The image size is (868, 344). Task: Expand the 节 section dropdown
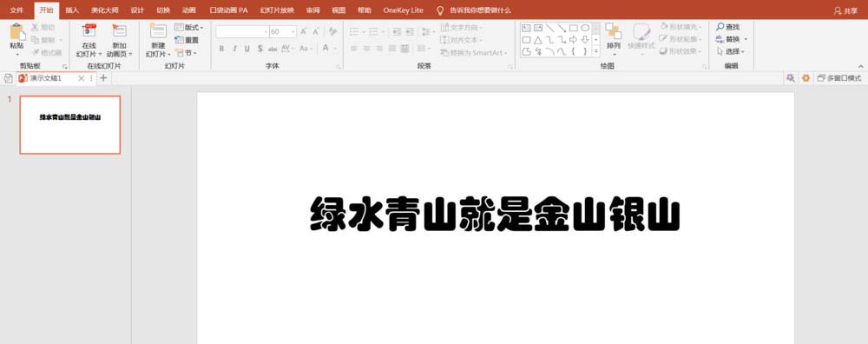(x=186, y=53)
